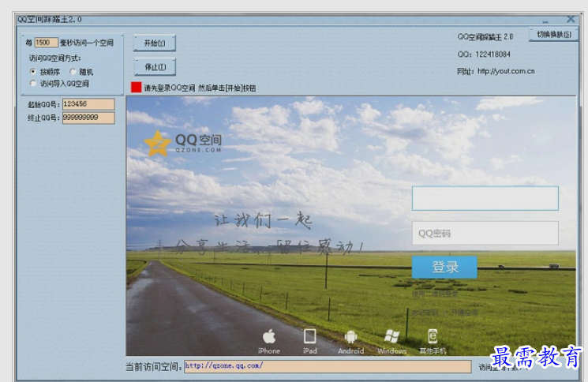
Task: Click the Android robot icon
Action: pos(351,337)
